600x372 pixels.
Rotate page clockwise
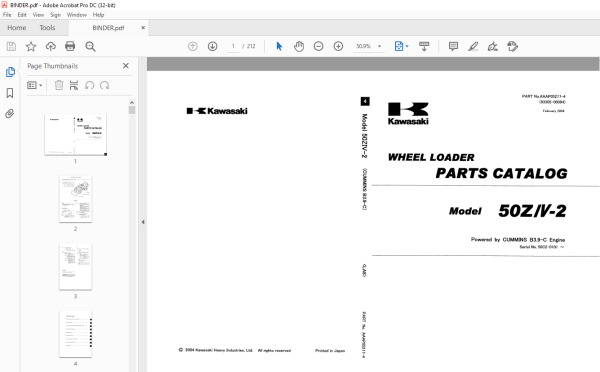point(104,85)
